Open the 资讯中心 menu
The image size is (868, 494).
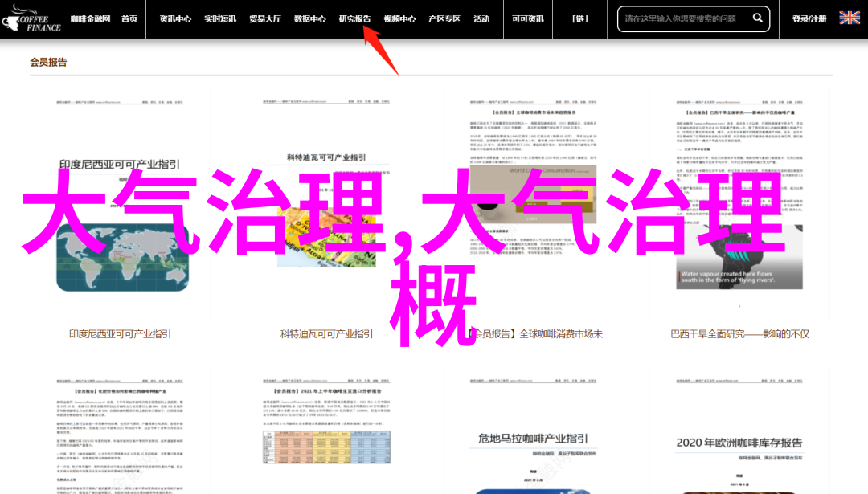[x=175, y=18]
